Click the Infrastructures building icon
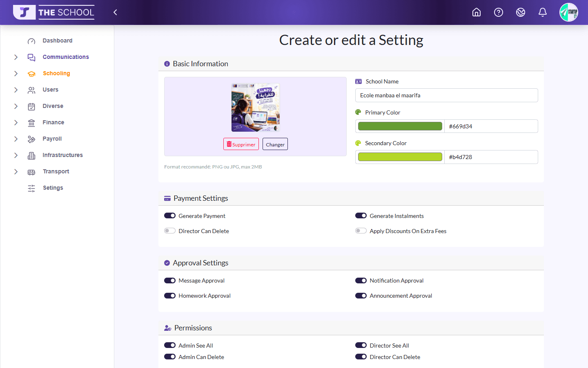The width and height of the screenshot is (588, 368). point(31,155)
